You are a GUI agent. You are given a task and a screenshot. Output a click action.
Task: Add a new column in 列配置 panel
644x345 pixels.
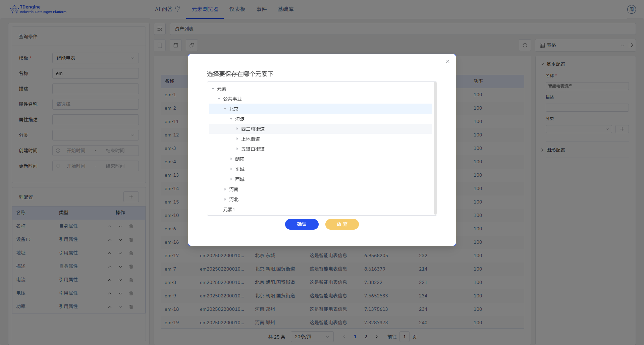point(131,197)
